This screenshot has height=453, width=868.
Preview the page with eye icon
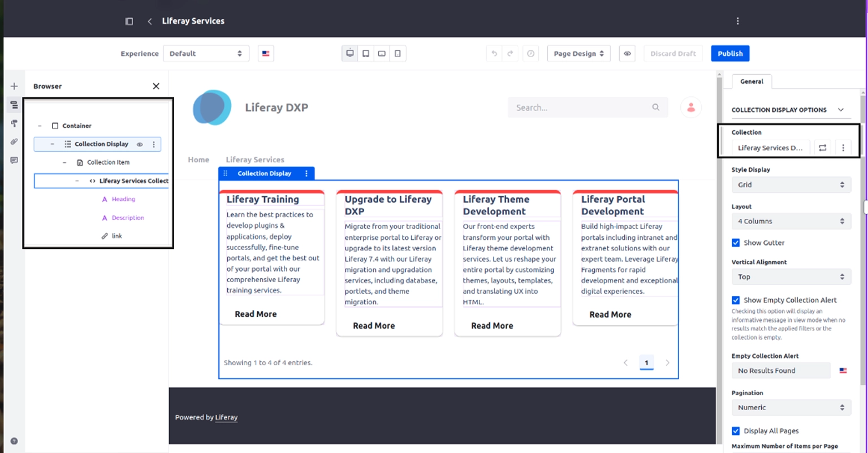click(x=627, y=54)
